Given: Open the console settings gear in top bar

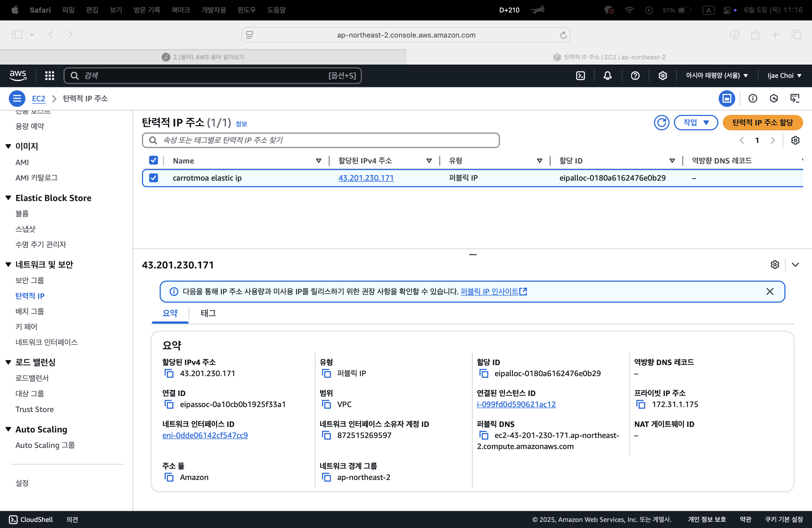Looking at the screenshot, I should point(663,75).
